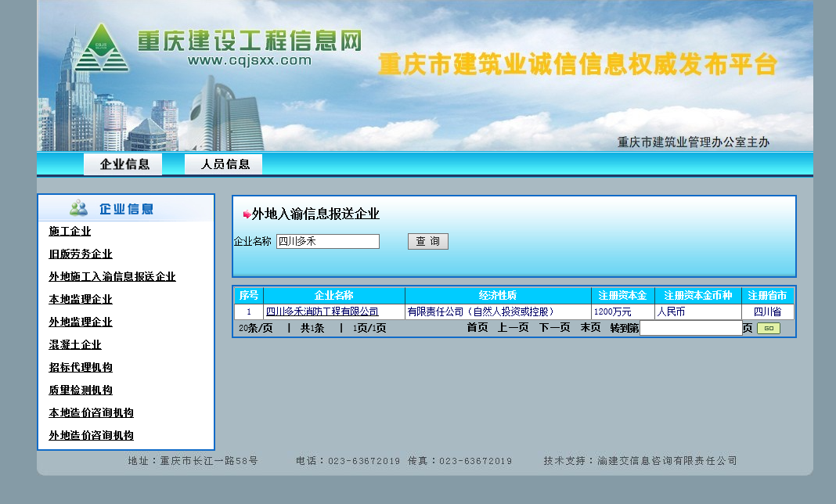Select 外地造价咨询机构 sidebar link

91,436
